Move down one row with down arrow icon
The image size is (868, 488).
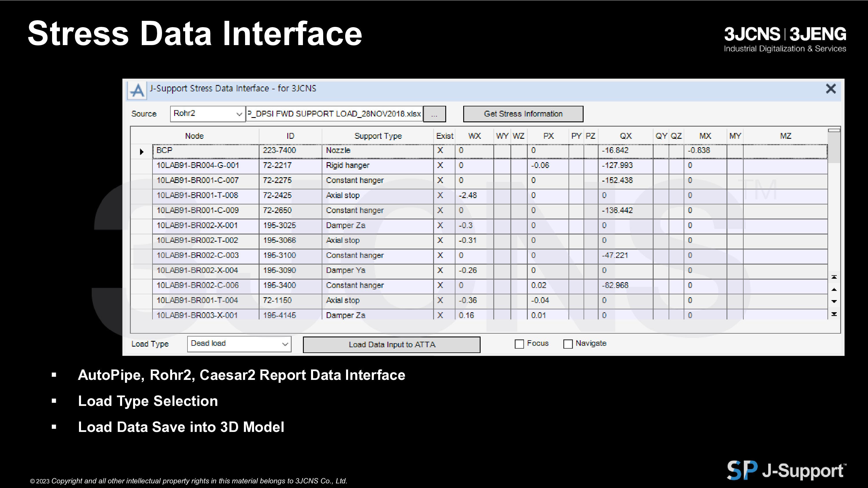[834, 302]
